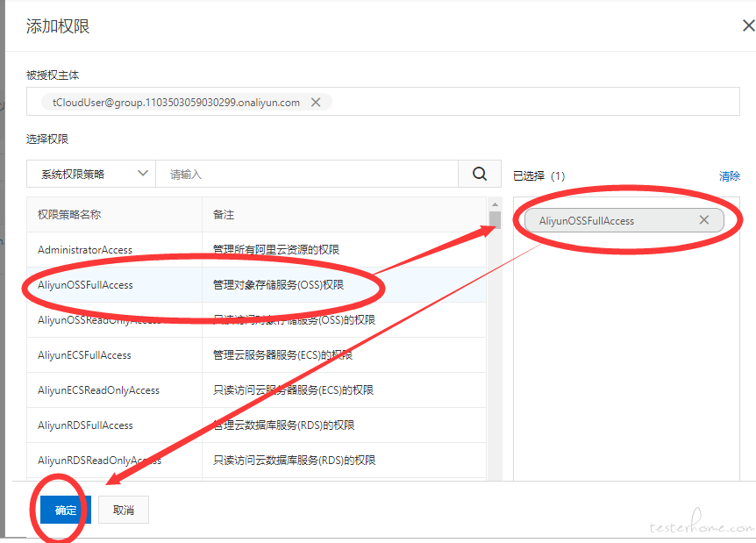The width and height of the screenshot is (756, 543).
Task: Click the 管理云数据库服务(RDS)的权限 description
Action: (x=284, y=425)
